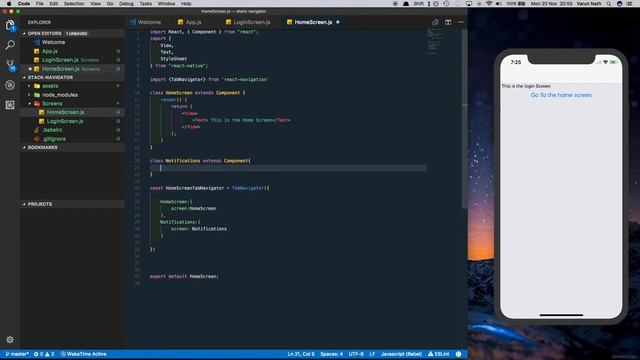Open the Selection menu
Screen dimensions: 640x360
point(74,3)
